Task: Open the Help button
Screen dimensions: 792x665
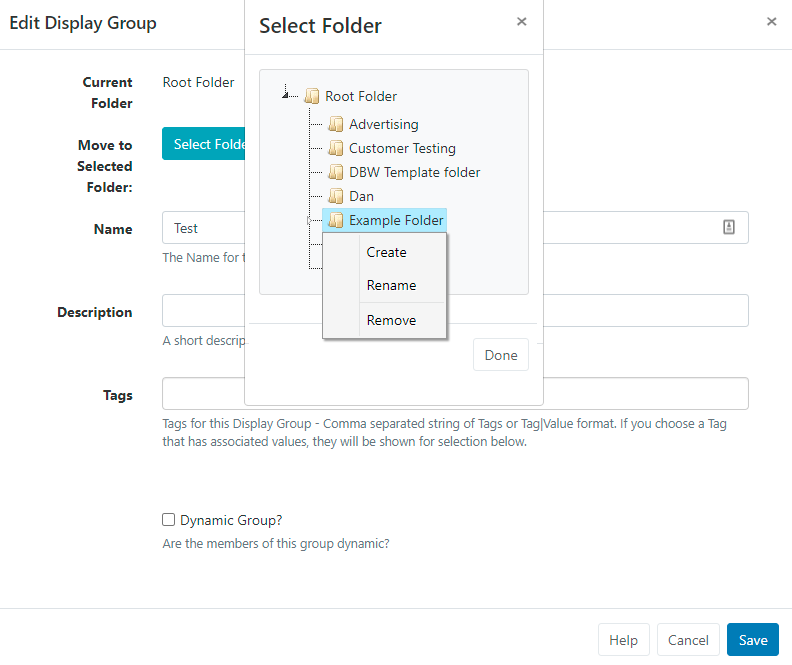Action: (x=623, y=640)
